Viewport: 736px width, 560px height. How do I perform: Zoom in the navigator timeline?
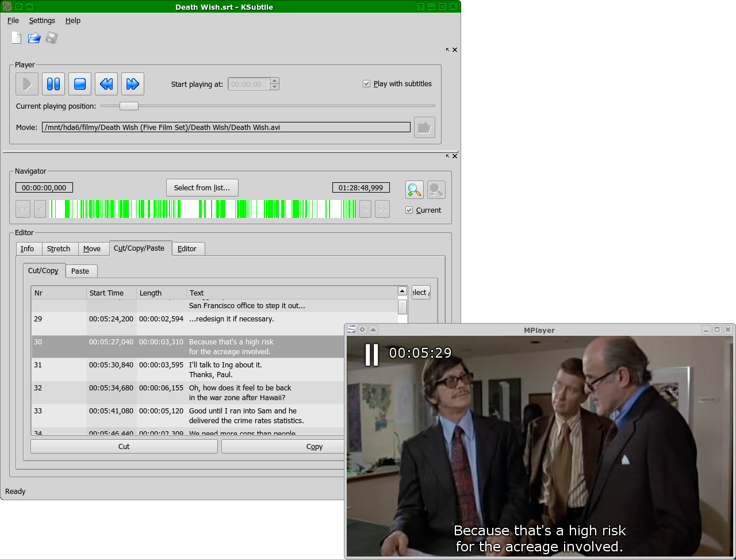click(x=415, y=190)
